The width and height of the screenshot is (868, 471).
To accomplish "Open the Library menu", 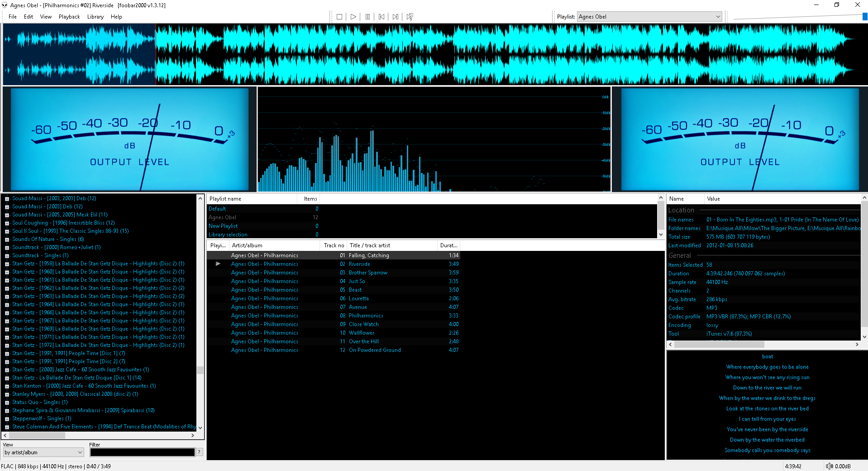I will (95, 17).
